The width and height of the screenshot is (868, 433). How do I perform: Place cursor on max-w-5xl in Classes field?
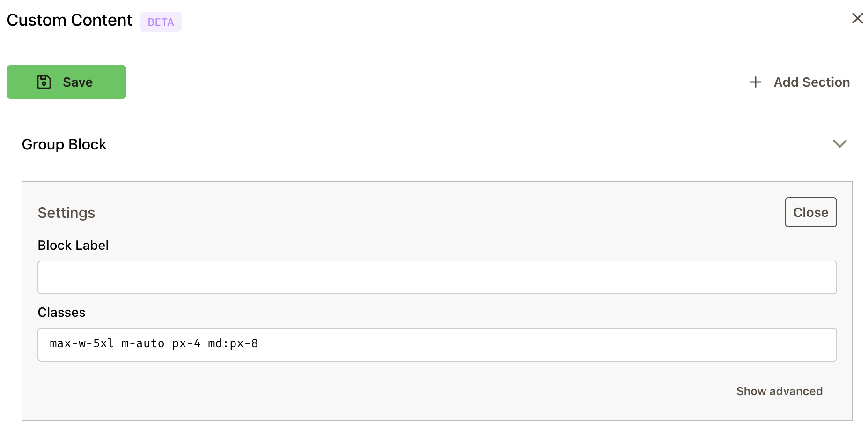click(x=81, y=344)
